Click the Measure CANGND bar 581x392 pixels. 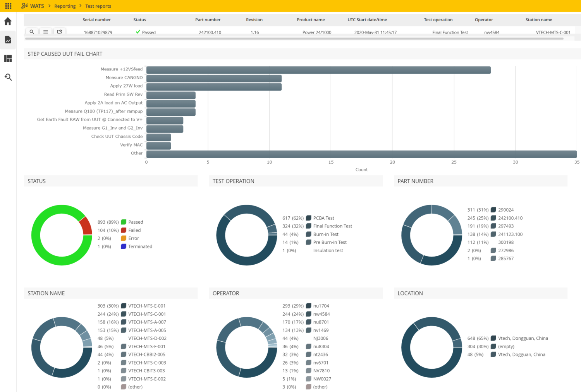click(214, 79)
